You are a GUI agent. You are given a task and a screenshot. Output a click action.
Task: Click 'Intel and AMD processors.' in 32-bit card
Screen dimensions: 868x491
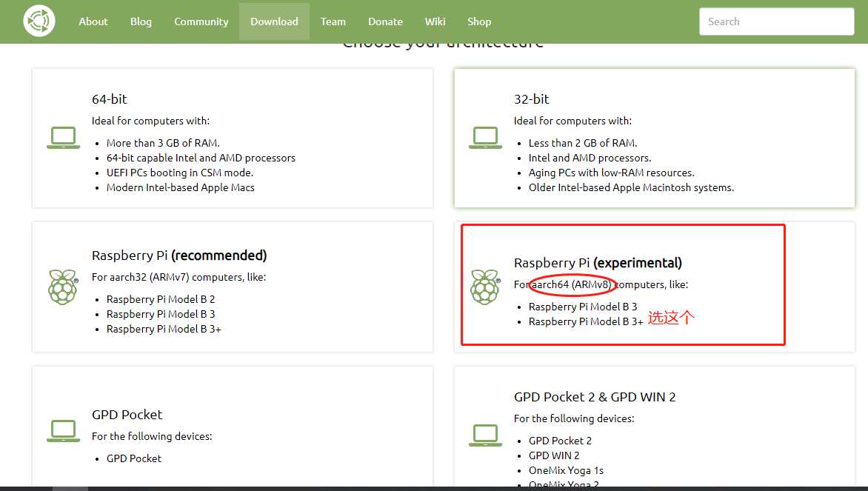pos(590,158)
